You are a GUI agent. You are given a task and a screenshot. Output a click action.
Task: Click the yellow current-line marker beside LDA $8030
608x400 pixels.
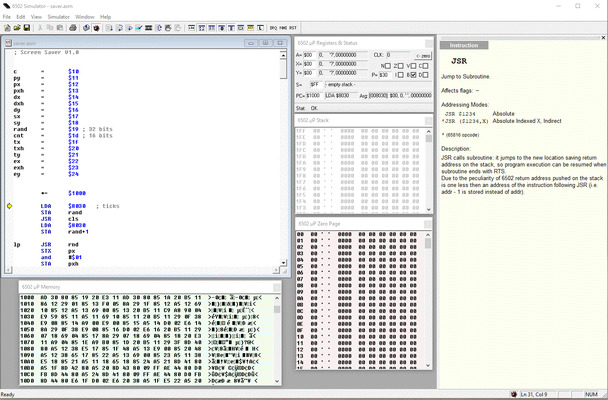pos(9,206)
